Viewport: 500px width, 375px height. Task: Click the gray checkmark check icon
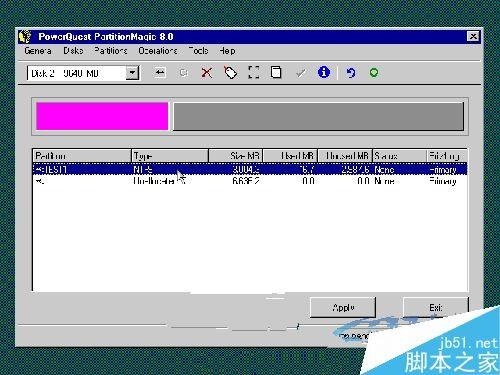(301, 73)
